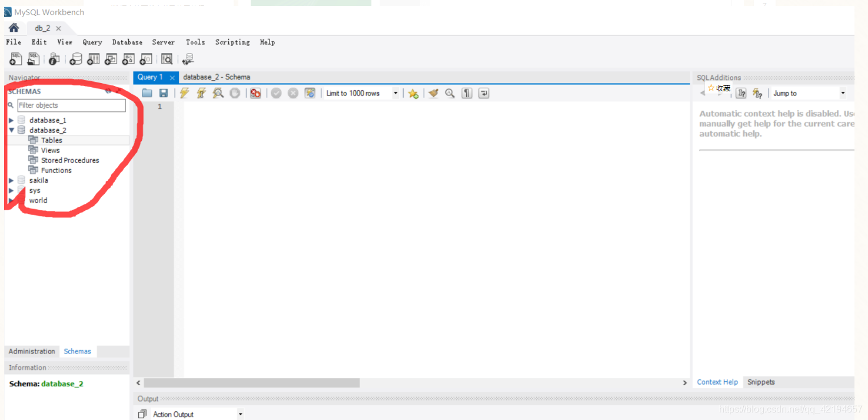Beautify the SQL with broom icon
Screen dimensions: 868x420
coord(434,93)
